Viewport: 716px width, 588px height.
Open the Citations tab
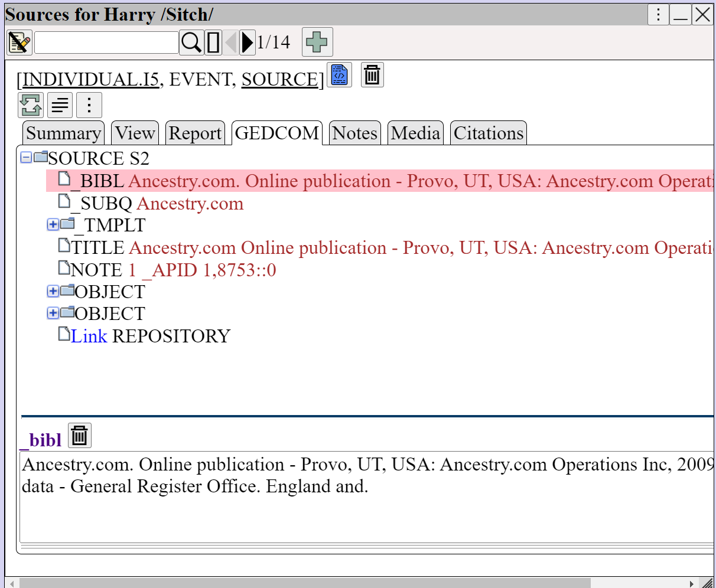(x=489, y=133)
